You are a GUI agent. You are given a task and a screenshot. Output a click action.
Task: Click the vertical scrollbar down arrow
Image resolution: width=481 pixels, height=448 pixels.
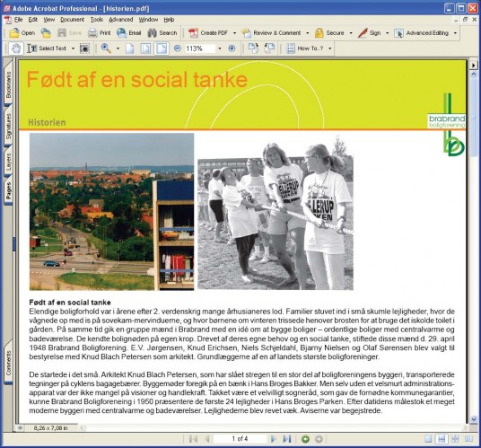pyautogui.click(x=474, y=419)
